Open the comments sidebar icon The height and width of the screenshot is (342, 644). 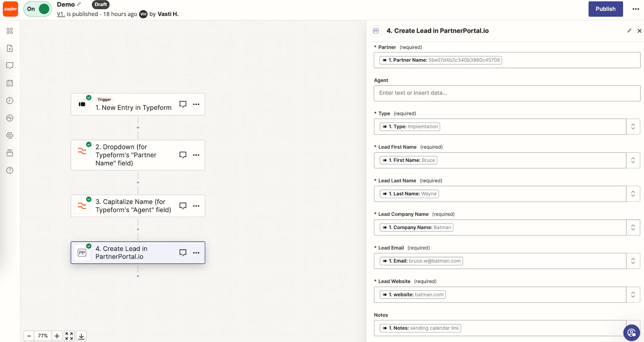tap(10, 66)
